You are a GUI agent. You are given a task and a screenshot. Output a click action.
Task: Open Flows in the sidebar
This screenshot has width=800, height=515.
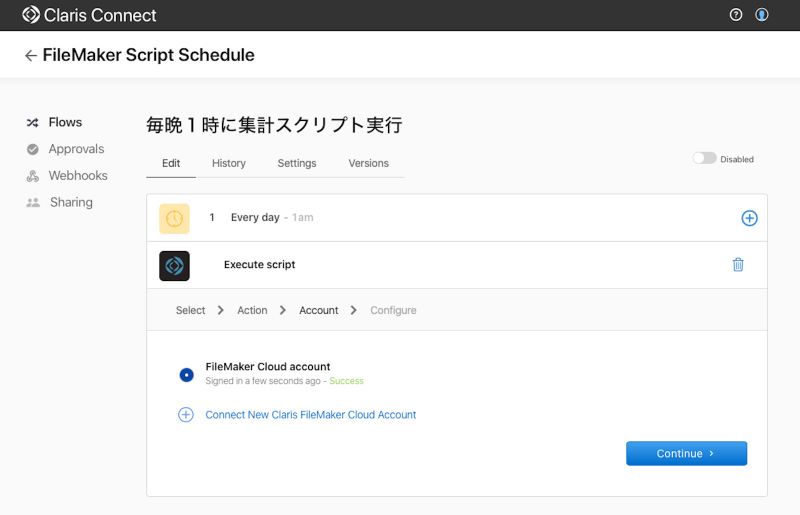coord(65,122)
